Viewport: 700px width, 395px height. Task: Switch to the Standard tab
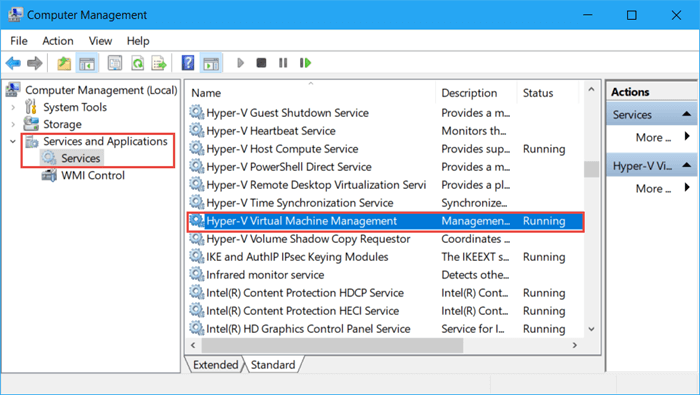273,365
